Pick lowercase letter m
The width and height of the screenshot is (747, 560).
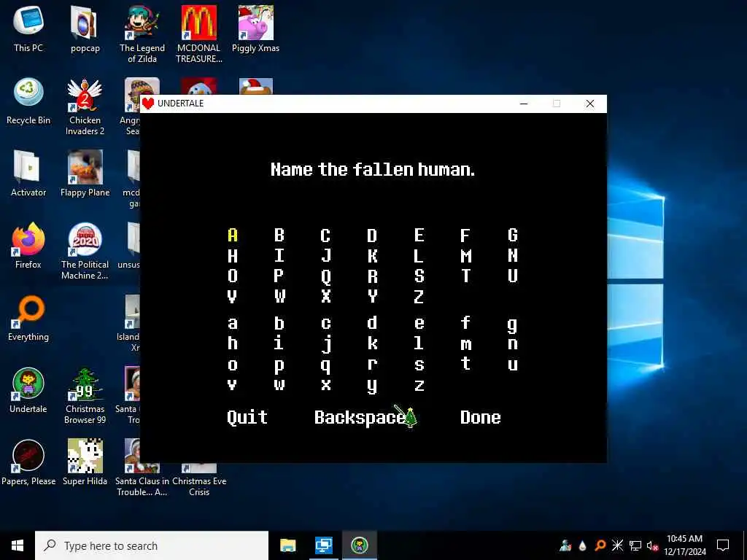(465, 345)
